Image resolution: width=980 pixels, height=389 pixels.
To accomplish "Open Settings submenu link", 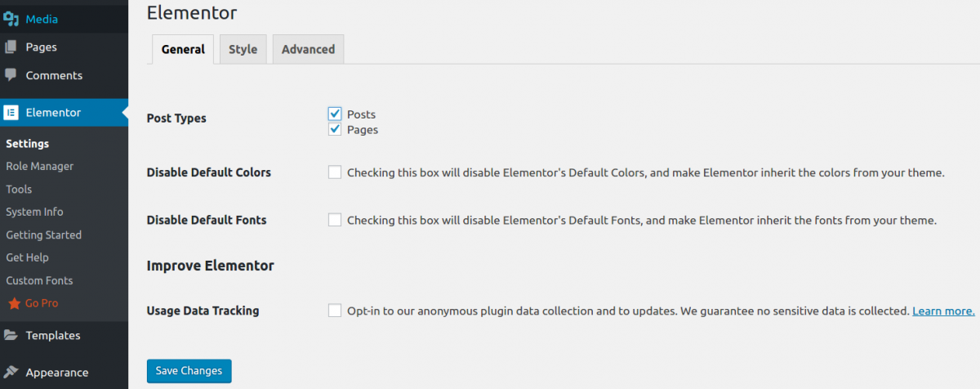I will coord(28,144).
